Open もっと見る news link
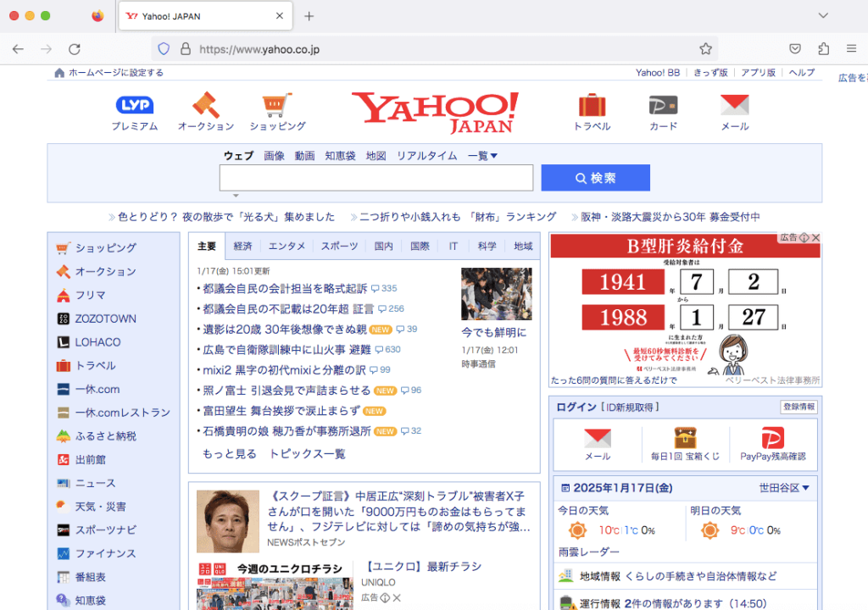Image resolution: width=868 pixels, height=610 pixels. coord(229,454)
